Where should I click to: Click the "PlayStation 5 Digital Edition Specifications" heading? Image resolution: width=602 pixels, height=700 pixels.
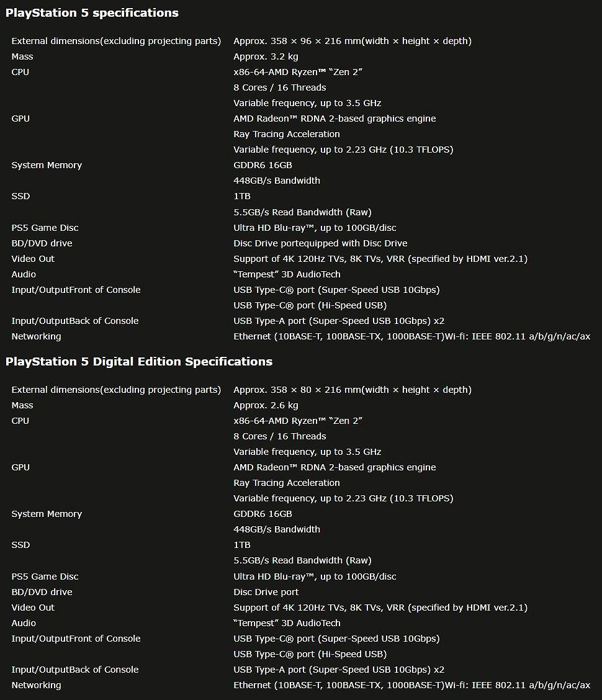coord(139,361)
